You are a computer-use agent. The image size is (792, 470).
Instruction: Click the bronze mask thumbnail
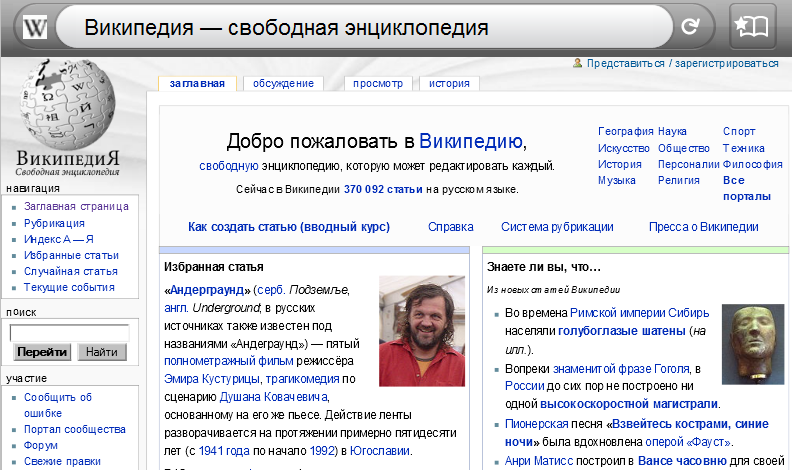(753, 344)
